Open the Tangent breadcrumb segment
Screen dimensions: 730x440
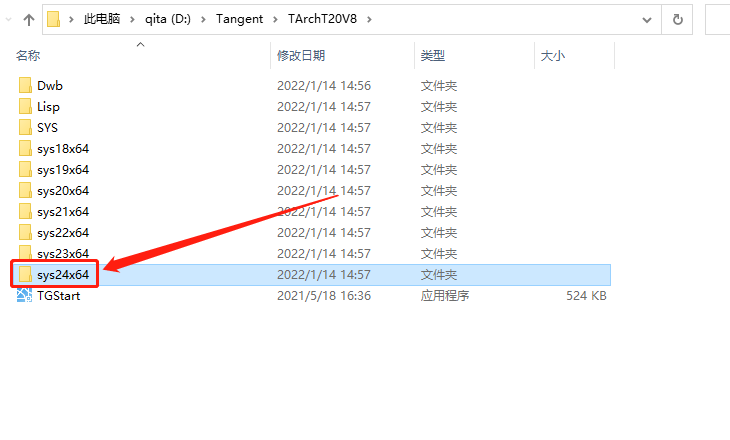(238, 19)
